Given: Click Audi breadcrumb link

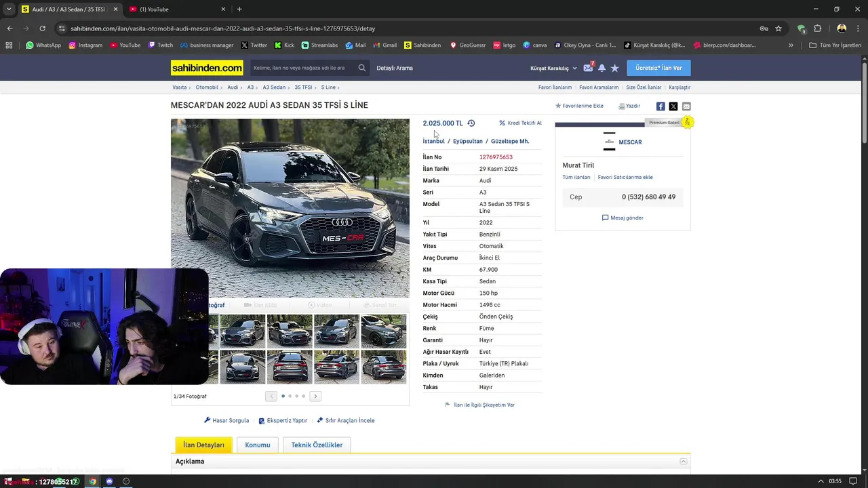Looking at the screenshot, I should [233, 87].
